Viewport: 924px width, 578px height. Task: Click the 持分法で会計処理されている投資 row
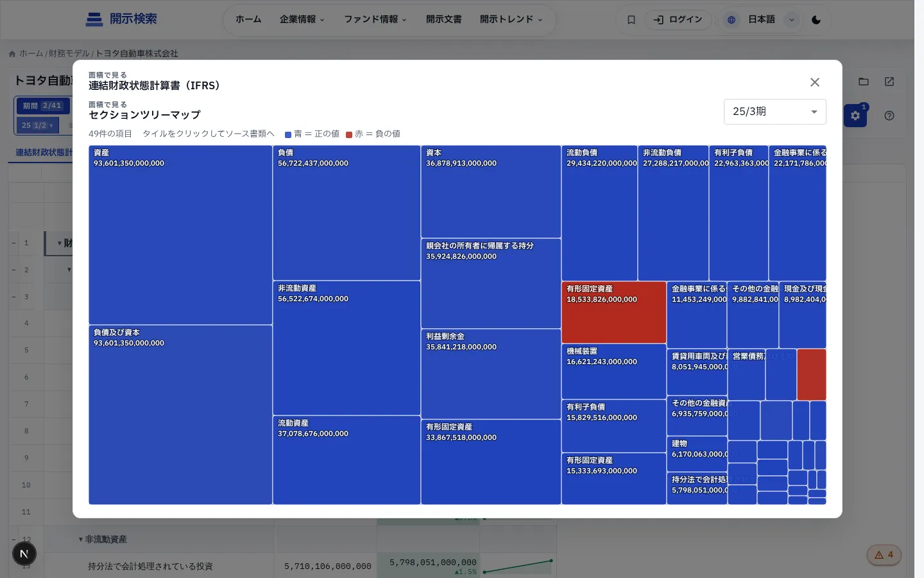(x=150, y=566)
